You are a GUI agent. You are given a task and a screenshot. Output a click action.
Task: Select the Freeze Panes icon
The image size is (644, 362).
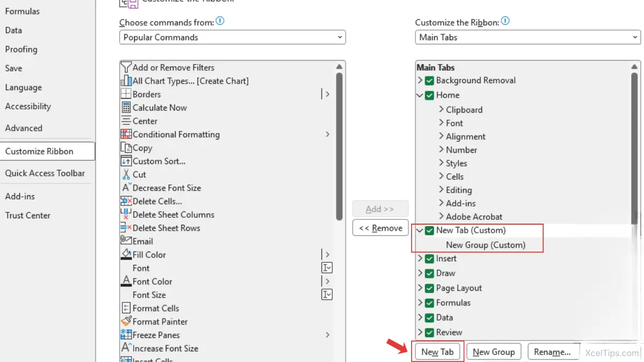[126, 335]
